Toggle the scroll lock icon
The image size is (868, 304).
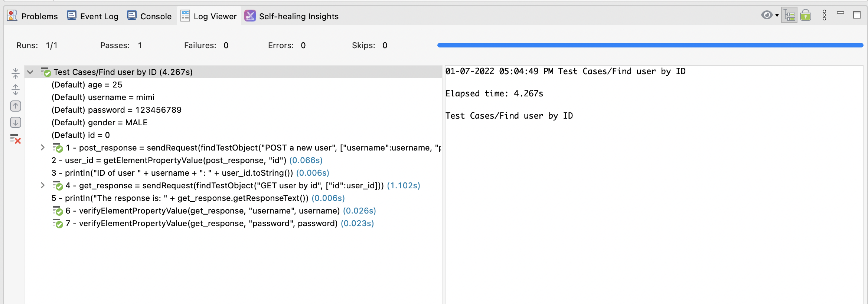[x=806, y=15]
